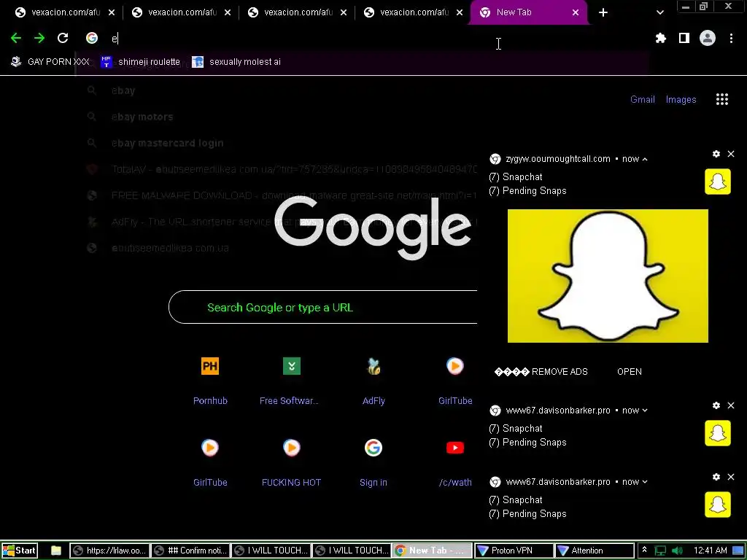This screenshot has width=747, height=560.
Task: Click the large Snapchat ghost image
Action: click(x=608, y=276)
